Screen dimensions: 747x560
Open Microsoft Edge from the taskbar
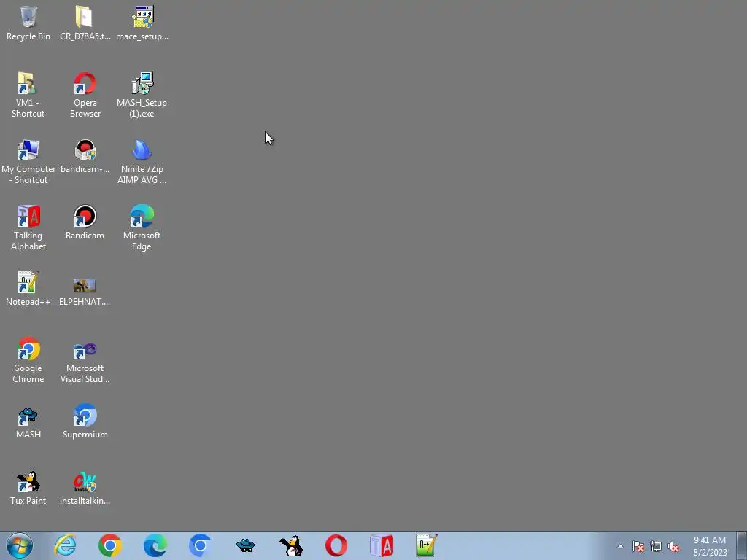155,545
